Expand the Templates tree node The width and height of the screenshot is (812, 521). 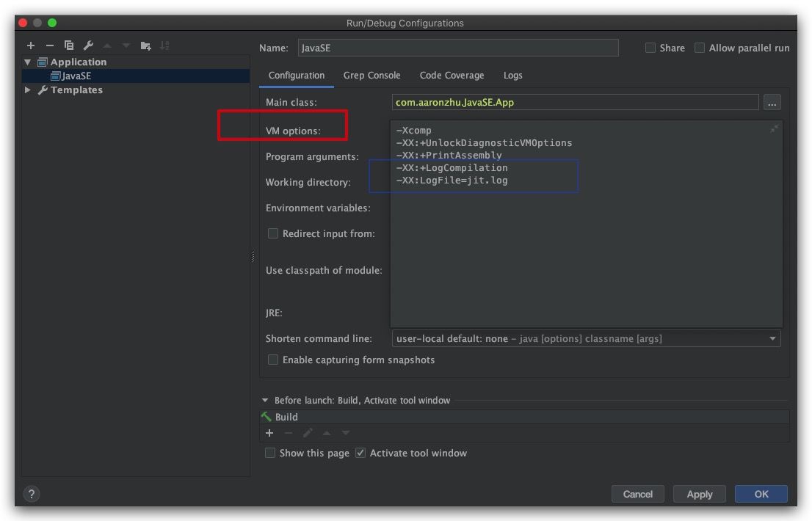pyautogui.click(x=28, y=90)
